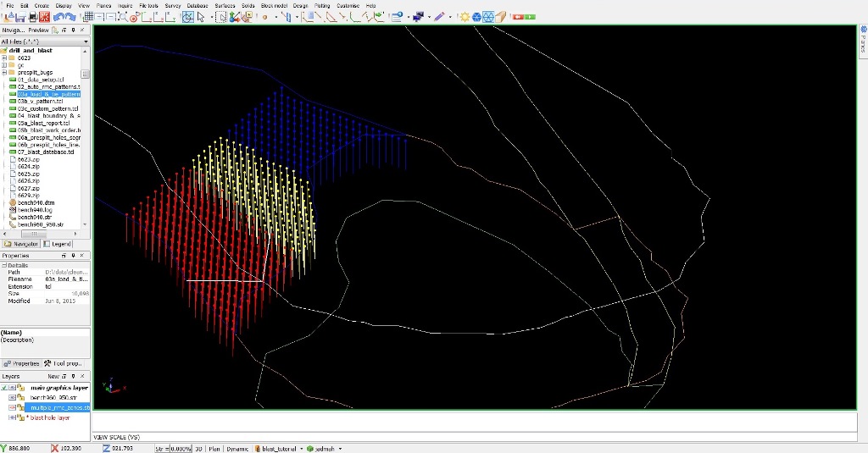Toggle Dynamic mode in status bar

click(237, 449)
